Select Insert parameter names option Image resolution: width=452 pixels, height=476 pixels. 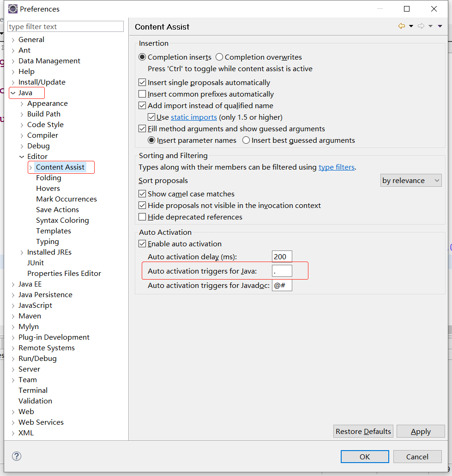click(151, 140)
